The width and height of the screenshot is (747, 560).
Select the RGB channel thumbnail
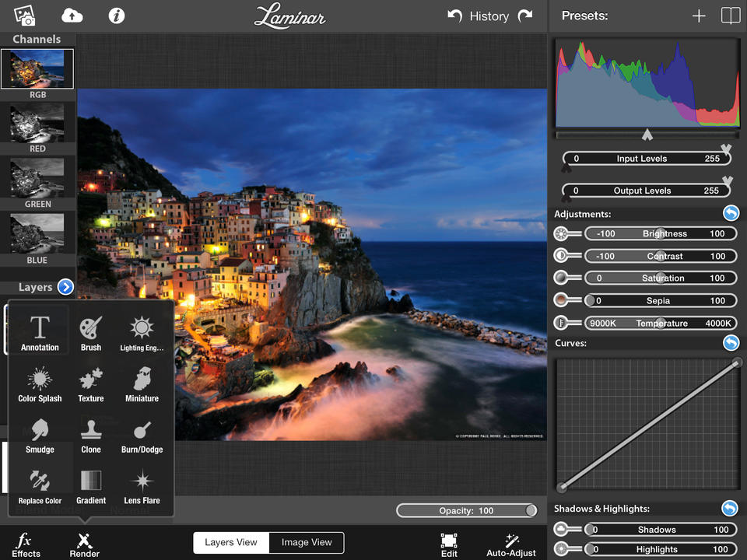coord(37,69)
